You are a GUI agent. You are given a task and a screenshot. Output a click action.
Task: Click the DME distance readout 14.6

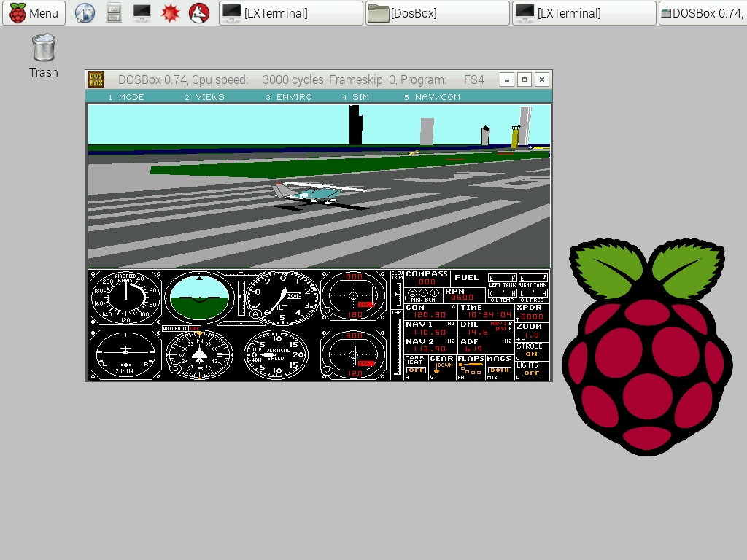478,332
